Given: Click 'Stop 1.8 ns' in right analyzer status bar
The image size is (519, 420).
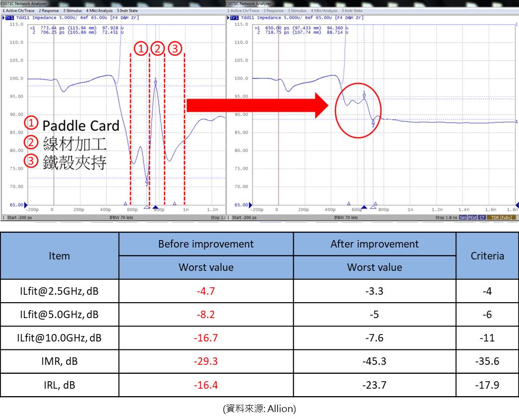Looking at the screenshot, I should (x=446, y=217).
